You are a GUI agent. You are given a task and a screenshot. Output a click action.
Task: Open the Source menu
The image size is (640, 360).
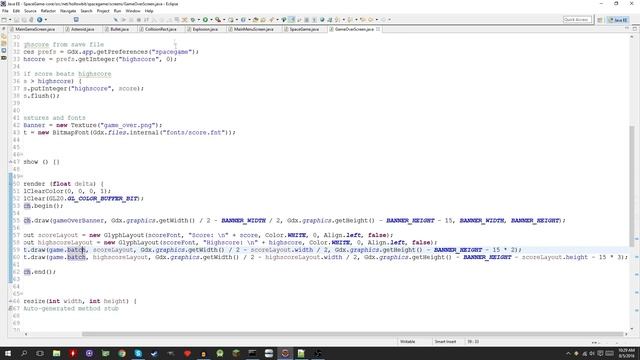(x=30, y=11)
